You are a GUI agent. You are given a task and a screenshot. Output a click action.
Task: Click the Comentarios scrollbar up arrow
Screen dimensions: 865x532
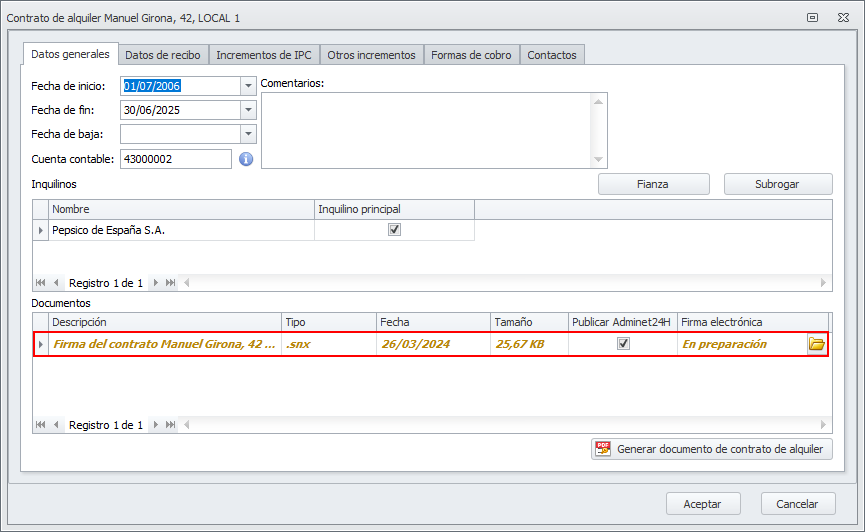pyautogui.click(x=599, y=102)
